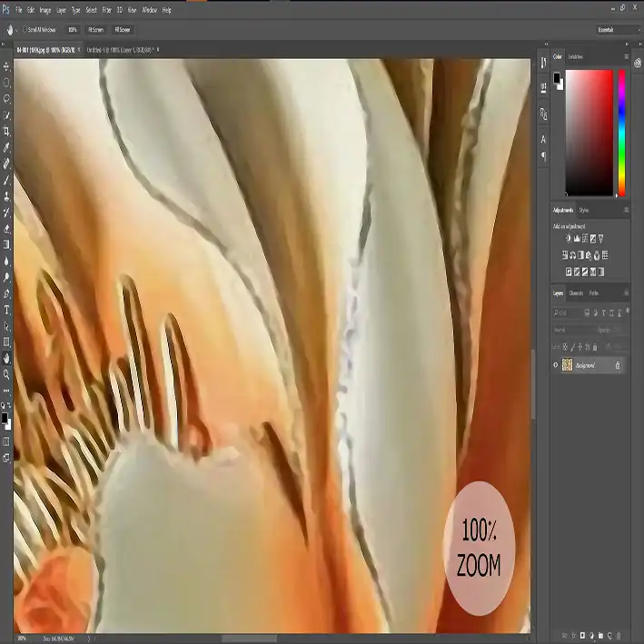The width and height of the screenshot is (644, 644).
Task: Switch to the Channels tab
Action: [576, 293]
